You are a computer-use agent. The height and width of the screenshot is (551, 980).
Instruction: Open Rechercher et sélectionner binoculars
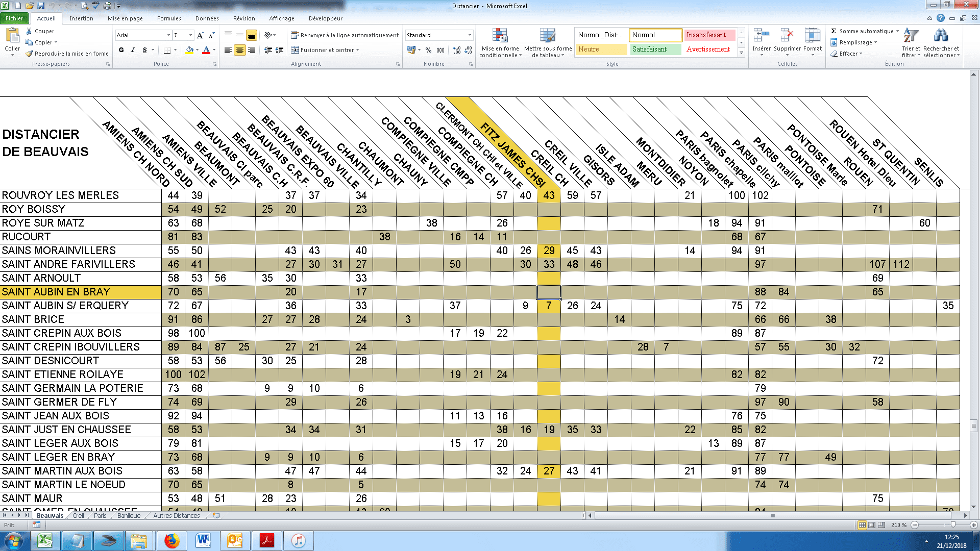coord(941,36)
